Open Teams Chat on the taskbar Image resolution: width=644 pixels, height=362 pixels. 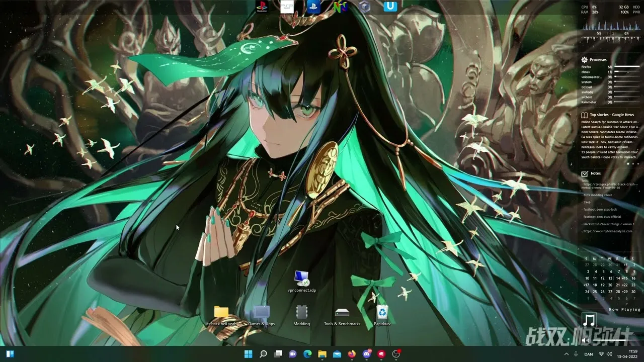pos(293,354)
